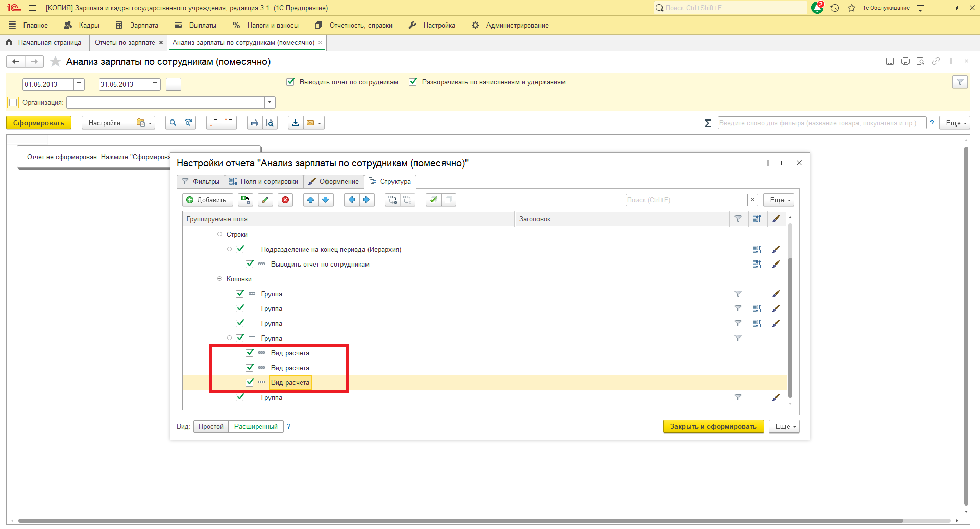Image resolution: width=980 pixels, height=529 pixels.
Task: Focus global search 'Поиск Ctrl+Shift+F'
Action: tap(731, 8)
